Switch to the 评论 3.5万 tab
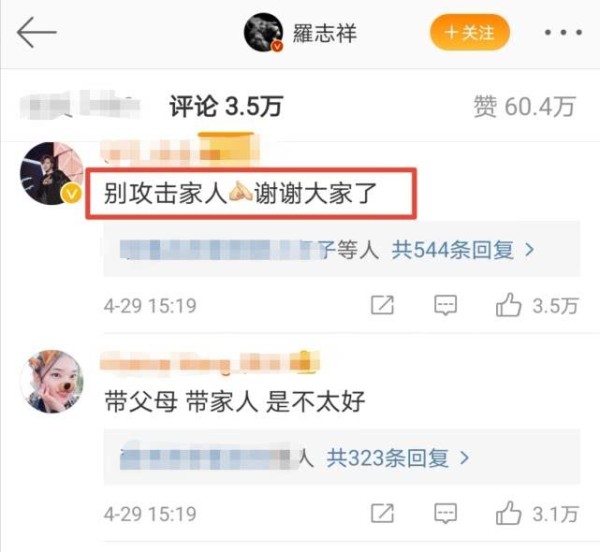Image resolution: width=600 pixels, height=552 pixels. tap(226, 106)
